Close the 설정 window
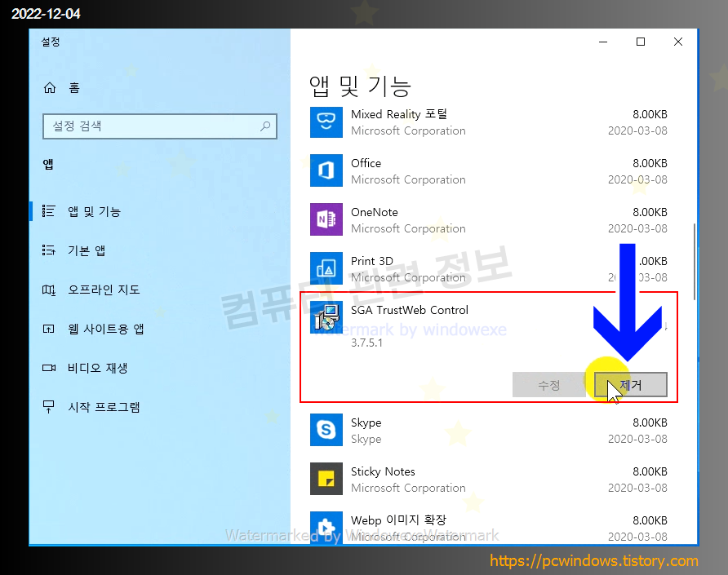The image size is (728, 575). point(678,42)
